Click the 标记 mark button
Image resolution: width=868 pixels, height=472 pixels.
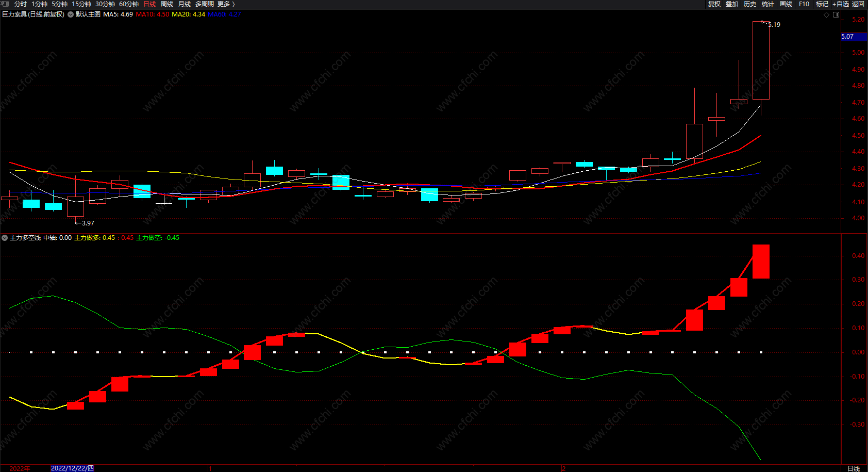point(822,4)
